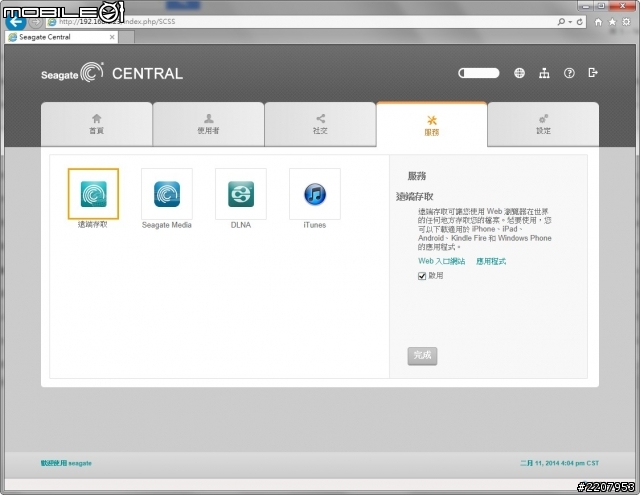Close the Seagate Central browser tab
641x495 pixels.
(x=112, y=37)
